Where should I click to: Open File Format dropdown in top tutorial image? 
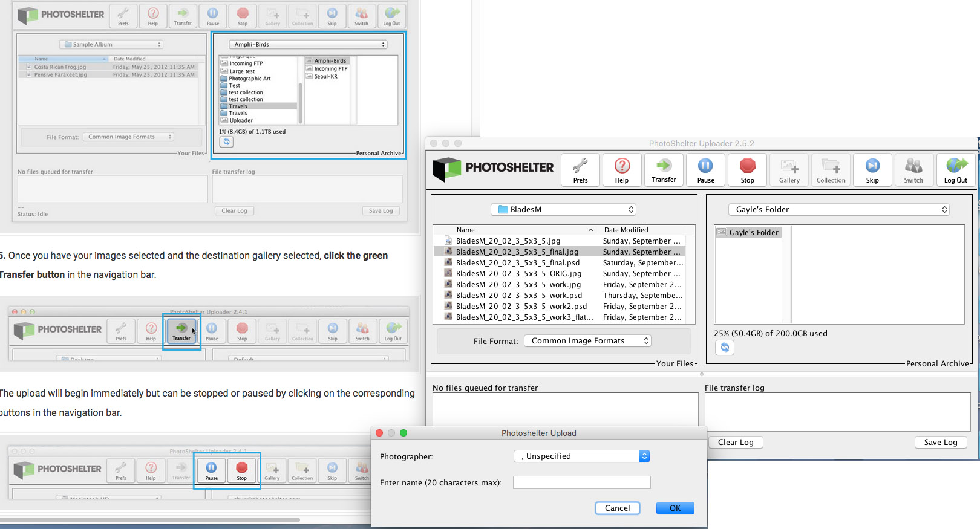[x=128, y=137]
